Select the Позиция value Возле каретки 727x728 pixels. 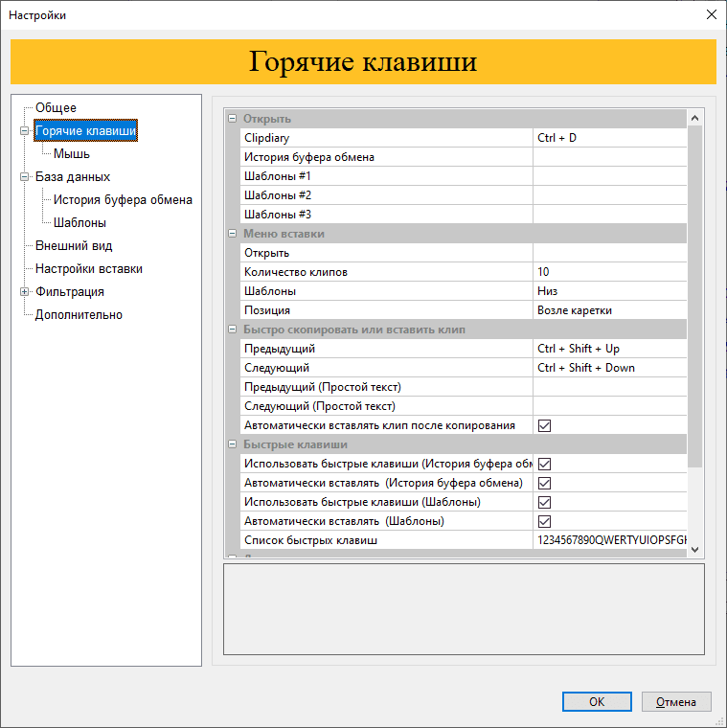pos(608,310)
